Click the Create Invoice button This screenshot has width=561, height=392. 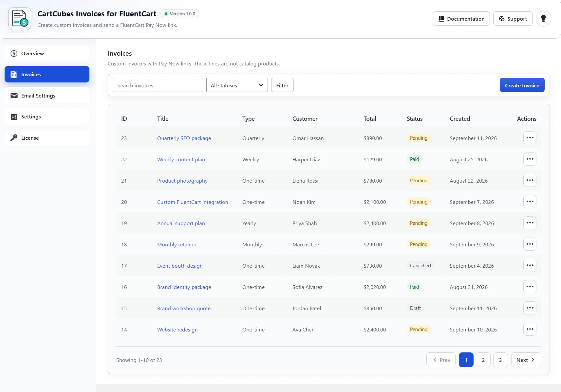click(x=522, y=85)
